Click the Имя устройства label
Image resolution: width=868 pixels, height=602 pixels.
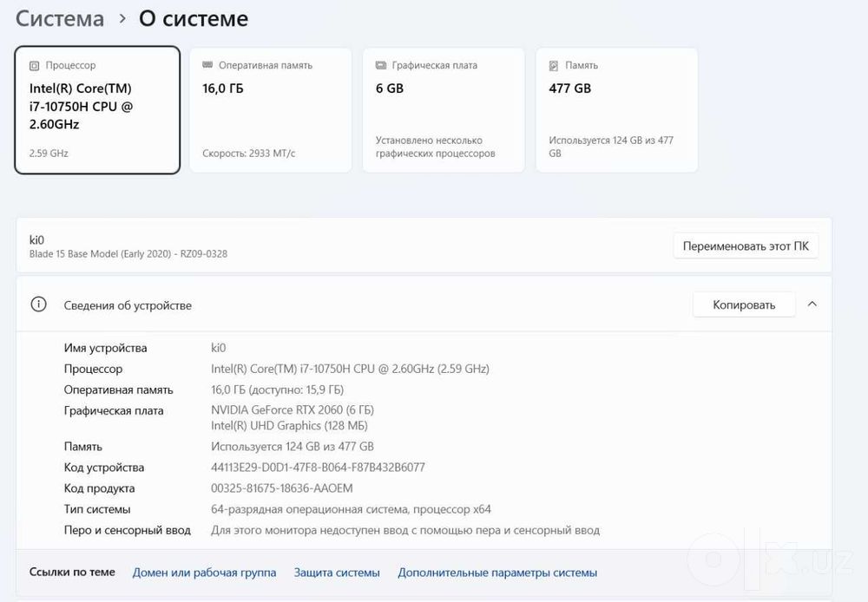(x=105, y=348)
